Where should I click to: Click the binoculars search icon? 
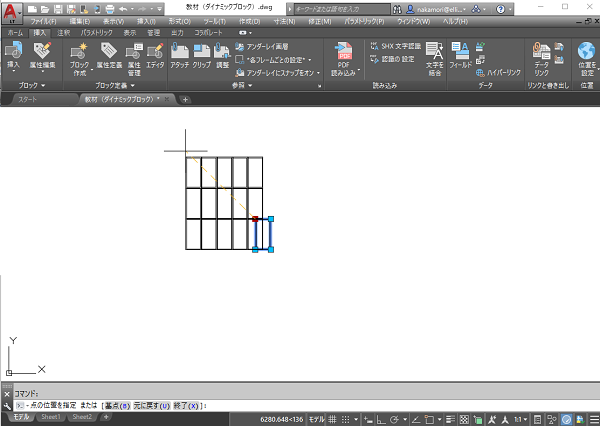(397, 9)
